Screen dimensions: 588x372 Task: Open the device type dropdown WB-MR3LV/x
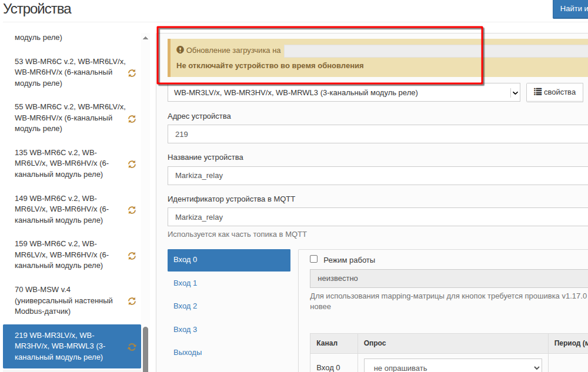(x=343, y=92)
